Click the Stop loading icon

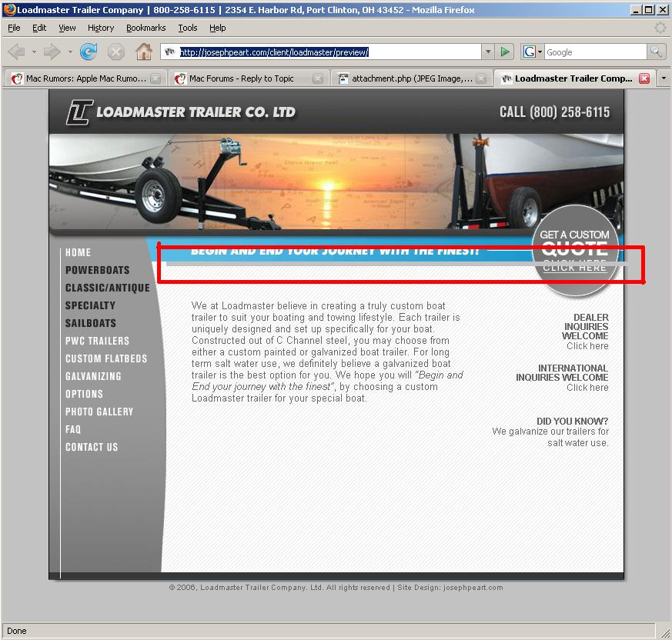pos(115,52)
